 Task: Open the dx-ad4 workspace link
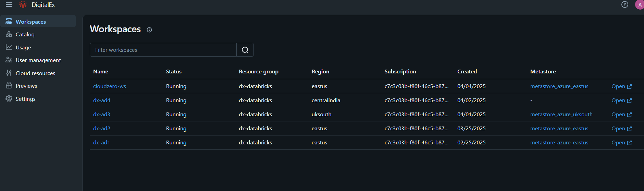[x=102, y=100]
